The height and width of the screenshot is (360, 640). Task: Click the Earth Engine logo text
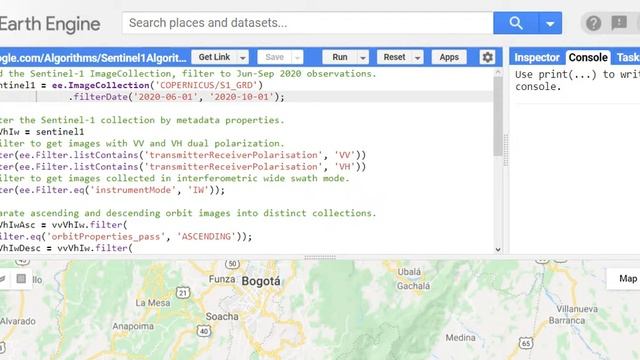[50, 24]
